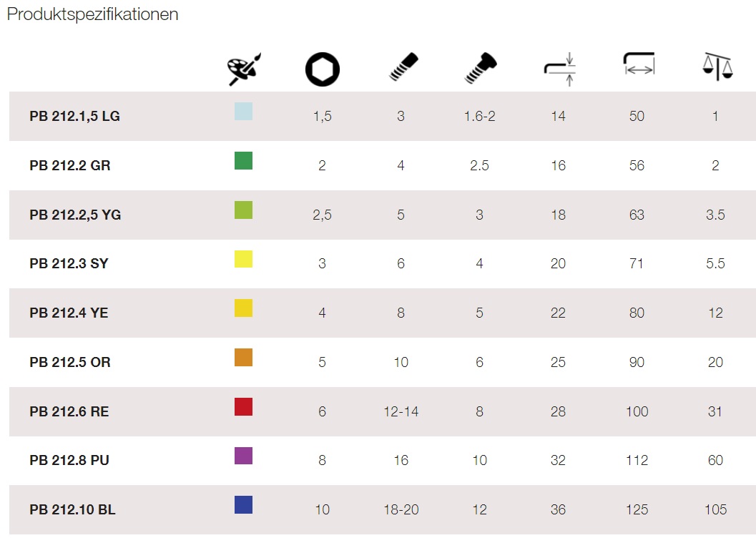Click the 12-14 value in PB 212.6 RE row
Screen dimensions: 756x538
click(401, 411)
